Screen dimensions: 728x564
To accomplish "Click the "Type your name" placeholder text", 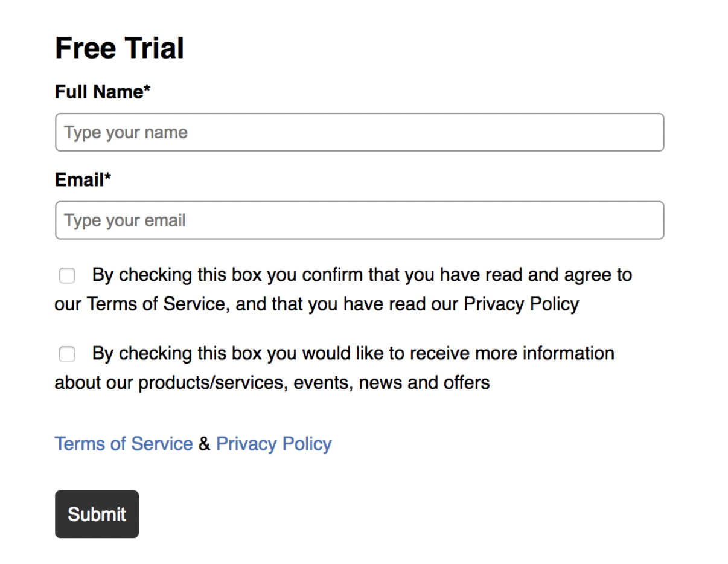I will (126, 133).
